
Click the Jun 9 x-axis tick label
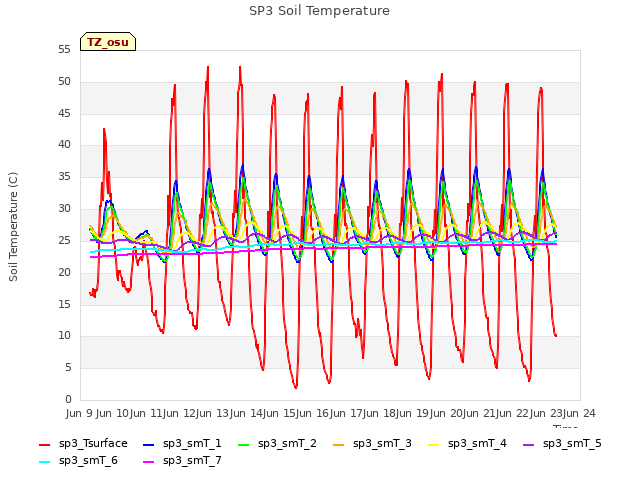tap(80, 413)
